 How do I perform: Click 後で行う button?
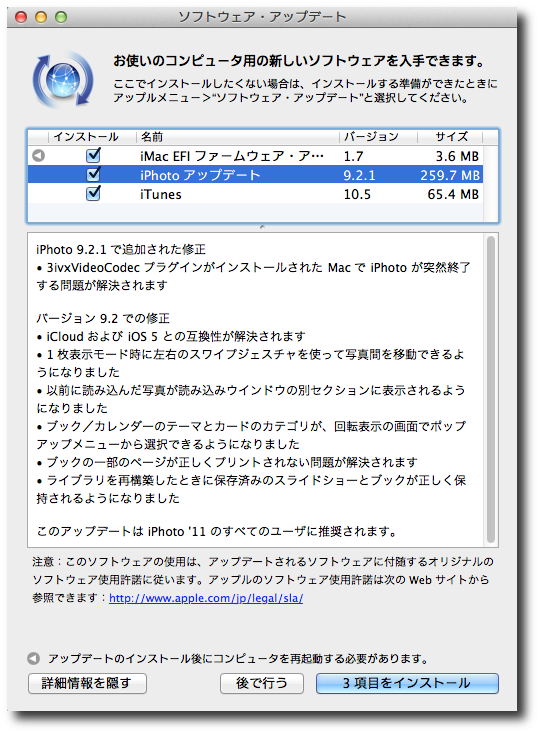[x=262, y=683]
